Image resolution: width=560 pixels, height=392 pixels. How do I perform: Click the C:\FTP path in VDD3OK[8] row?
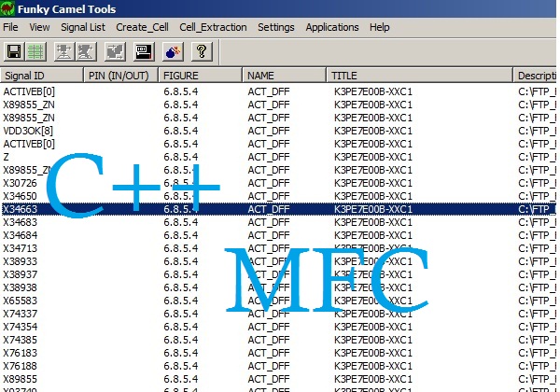pyautogui.click(x=537, y=131)
